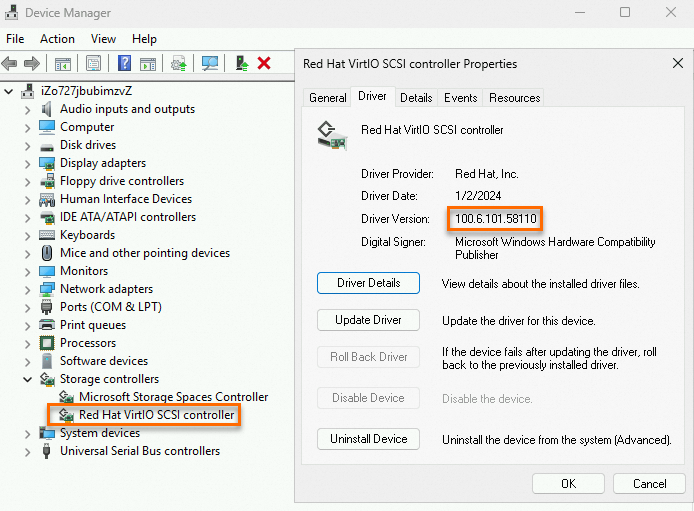Click driver version value 100.6.101.58110
The height and width of the screenshot is (511, 694).
(496, 219)
